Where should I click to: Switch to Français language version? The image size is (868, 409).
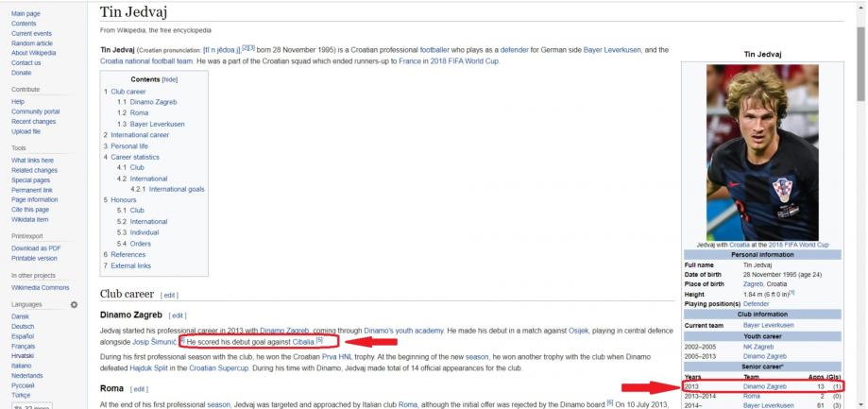click(24, 347)
